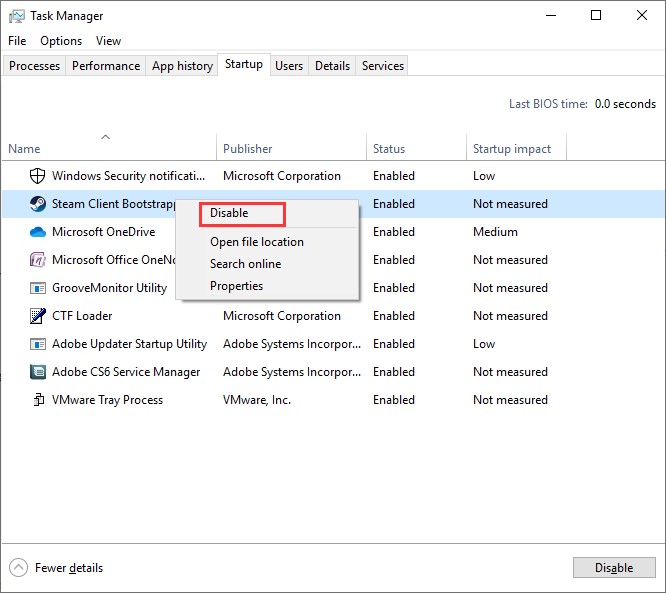
Task: Click the Microsoft Office OneNote icon
Action: 38,260
